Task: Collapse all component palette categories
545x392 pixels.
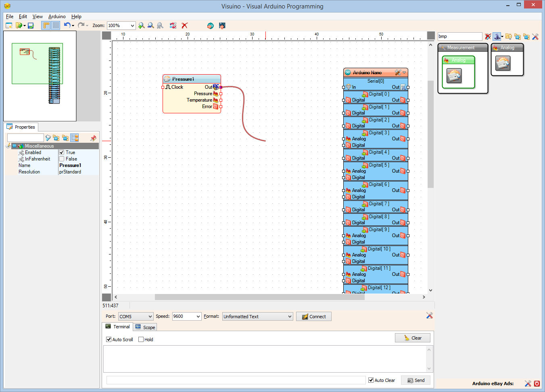Action: pos(526,36)
